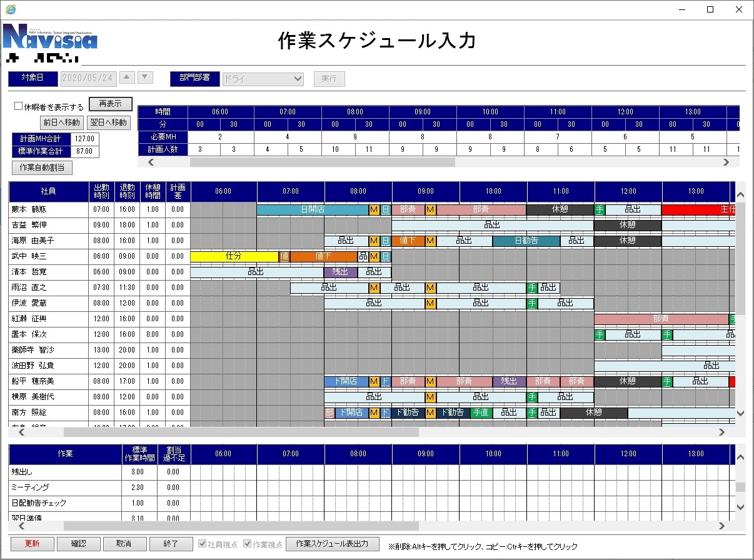Click the 再表示 button

[110, 104]
